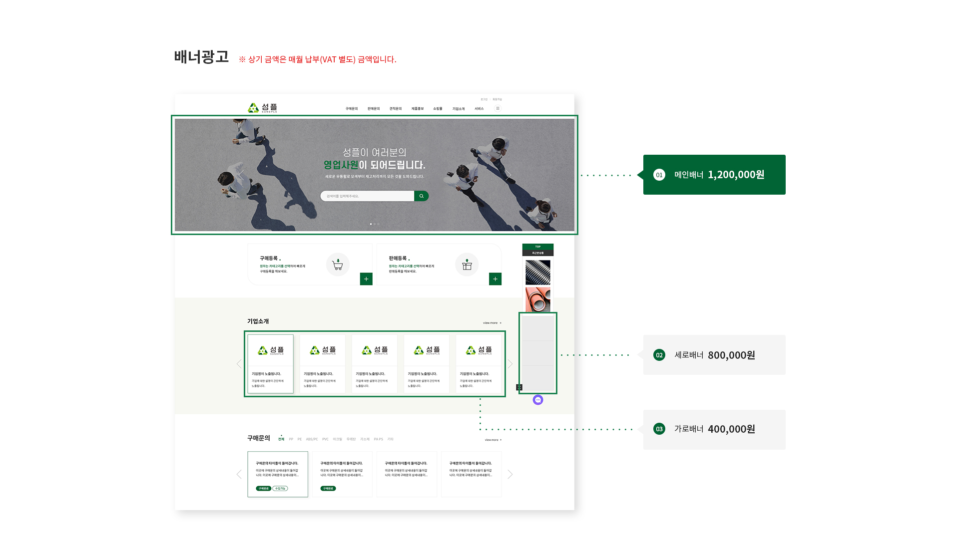Click the black corrugated pipe thumbnail
Screen dimensions: 959x560
click(x=538, y=272)
